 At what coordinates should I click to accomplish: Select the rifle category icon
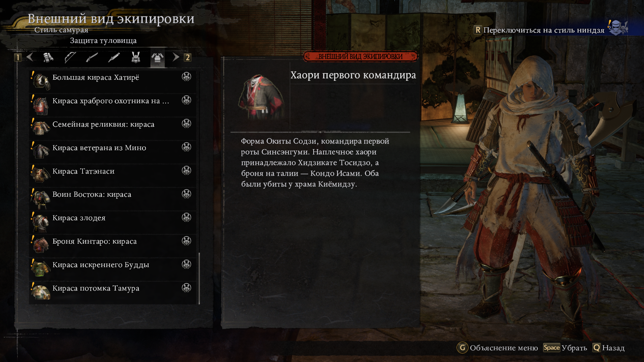pos(92,58)
